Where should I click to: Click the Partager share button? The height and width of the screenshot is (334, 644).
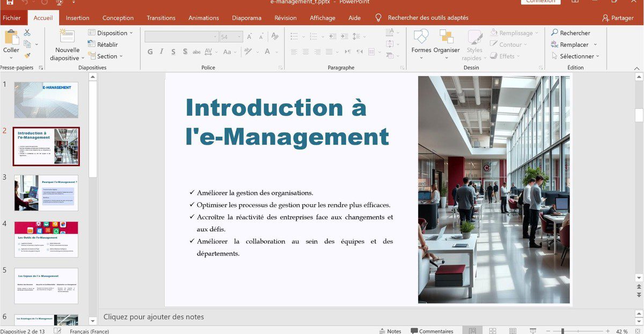tap(618, 18)
